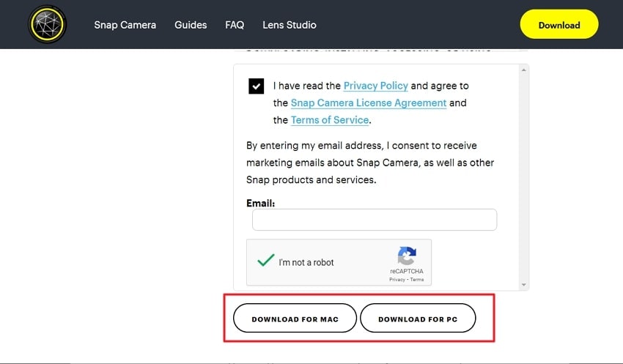Open Lens Studio from navigation
The width and height of the screenshot is (623, 364).
tap(290, 25)
